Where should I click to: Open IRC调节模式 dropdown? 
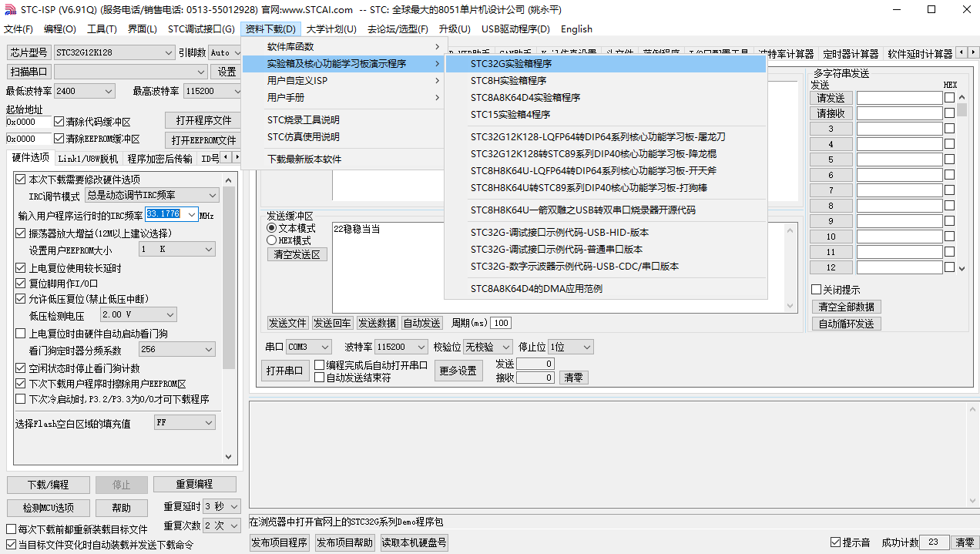pos(152,196)
